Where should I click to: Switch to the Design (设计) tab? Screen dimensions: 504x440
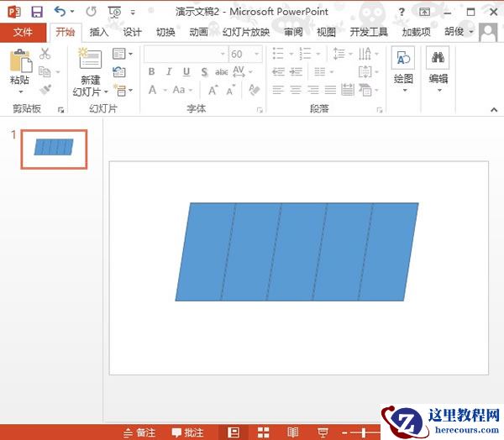132,32
